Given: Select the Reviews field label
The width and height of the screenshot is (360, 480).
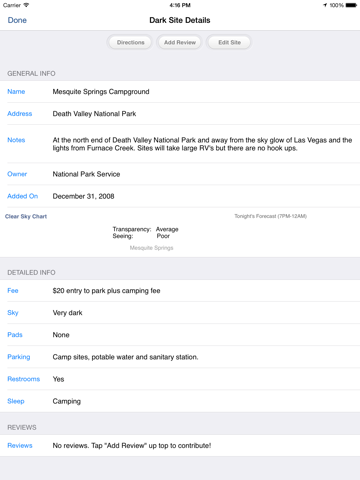Looking at the screenshot, I should click(x=20, y=446).
